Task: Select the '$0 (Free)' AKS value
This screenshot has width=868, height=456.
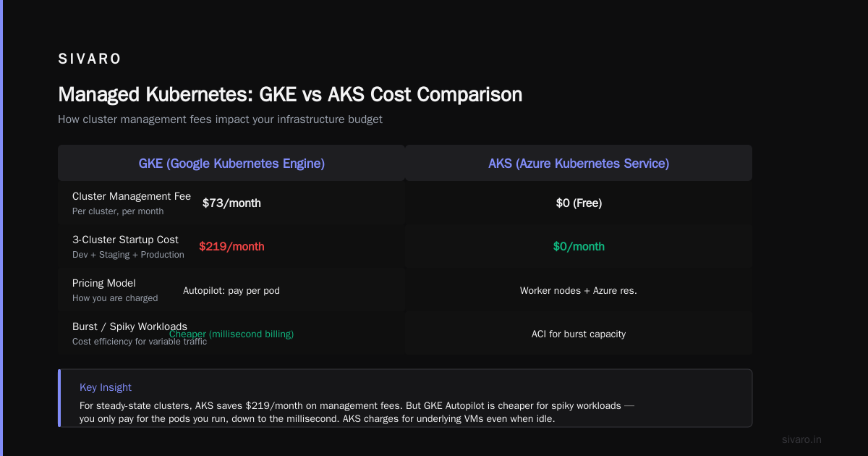Action: (x=579, y=203)
